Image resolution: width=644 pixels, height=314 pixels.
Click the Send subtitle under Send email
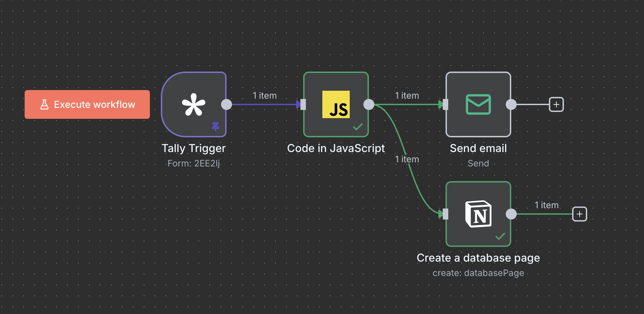478,163
